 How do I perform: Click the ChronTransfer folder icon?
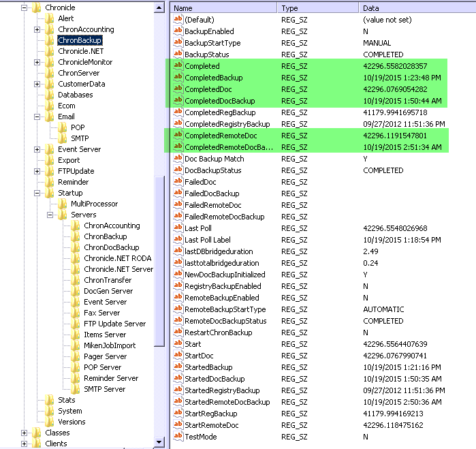coord(76,280)
